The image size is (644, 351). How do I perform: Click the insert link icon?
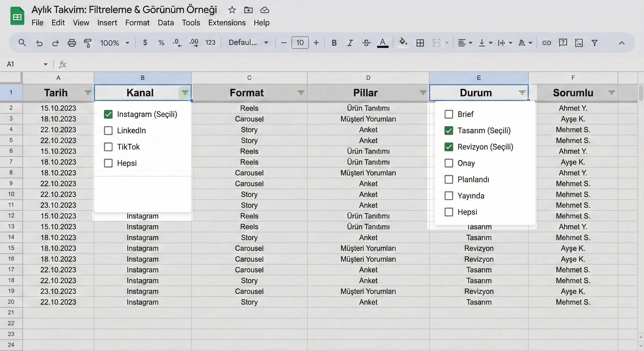547,43
